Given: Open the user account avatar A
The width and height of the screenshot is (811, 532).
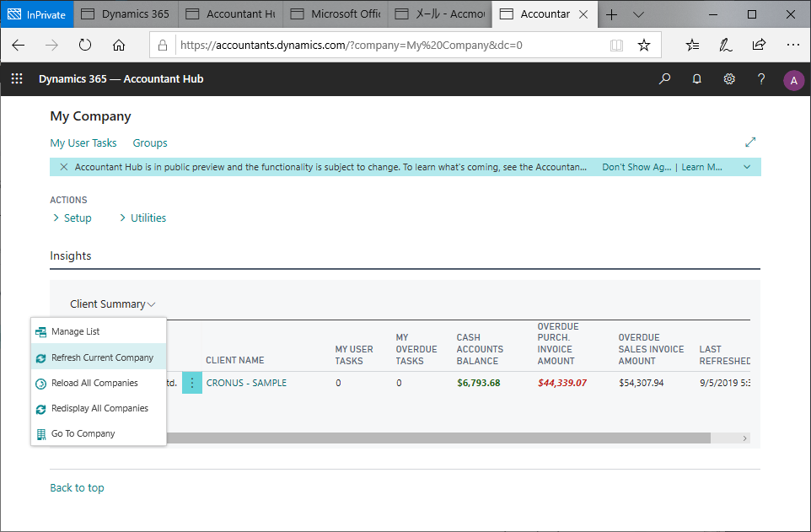Looking at the screenshot, I should click(793, 80).
